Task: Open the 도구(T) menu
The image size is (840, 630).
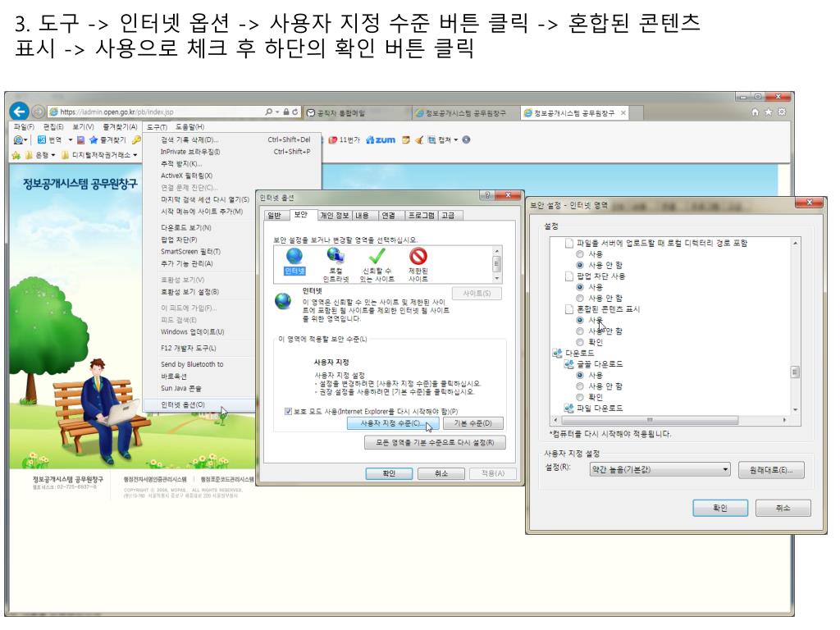Action: pyautogui.click(x=157, y=127)
